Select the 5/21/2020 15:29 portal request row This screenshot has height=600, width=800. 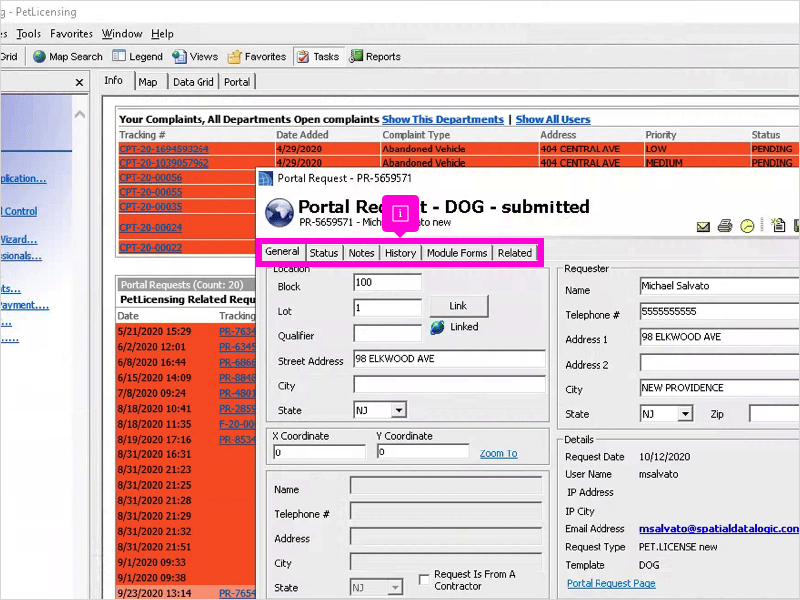coord(186,332)
